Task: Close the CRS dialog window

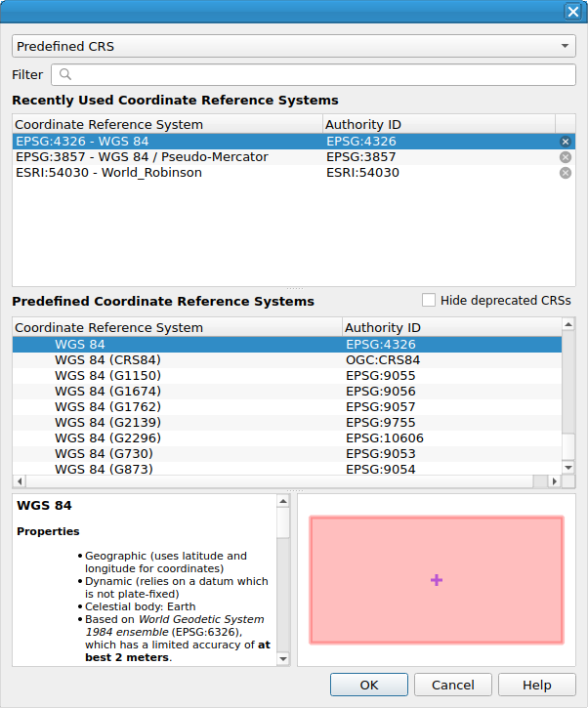Action: (x=572, y=12)
